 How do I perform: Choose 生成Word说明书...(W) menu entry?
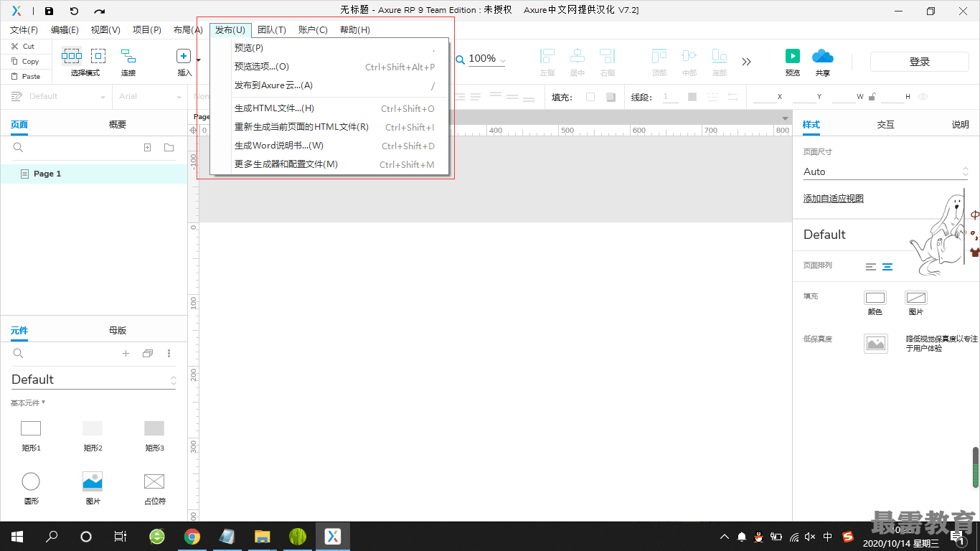coord(330,146)
